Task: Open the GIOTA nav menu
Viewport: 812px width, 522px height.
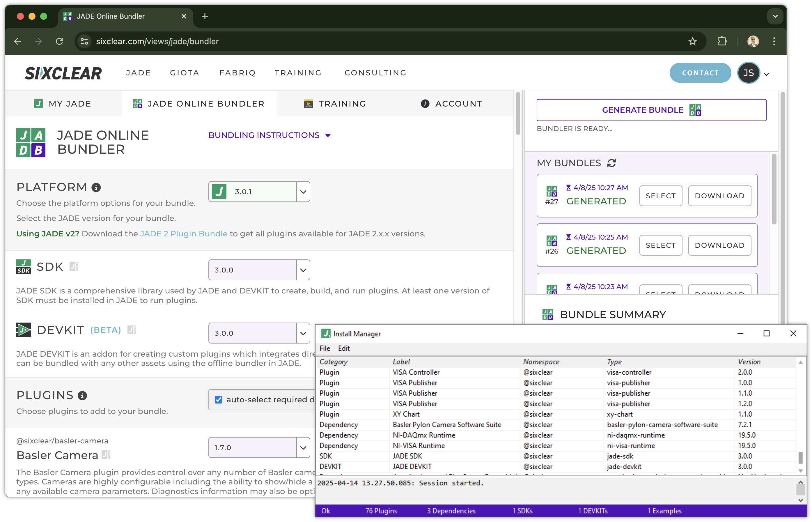Action: (185, 73)
